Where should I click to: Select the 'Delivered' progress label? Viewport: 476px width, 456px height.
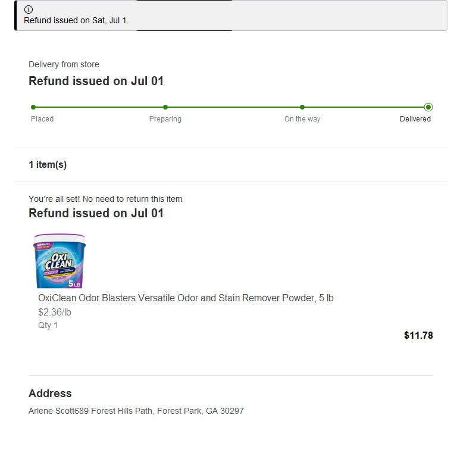pos(415,119)
